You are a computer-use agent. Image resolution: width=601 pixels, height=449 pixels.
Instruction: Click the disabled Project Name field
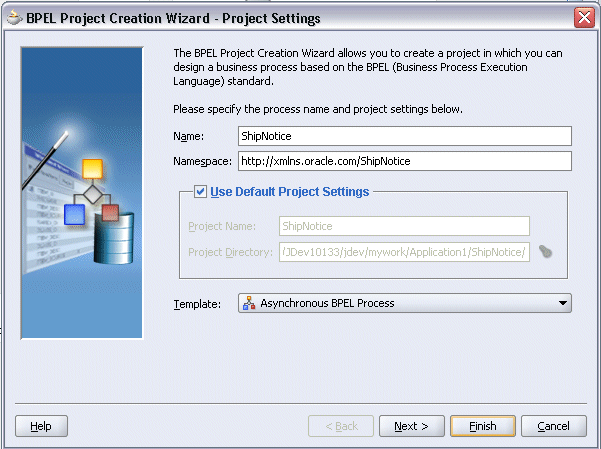[x=404, y=226]
